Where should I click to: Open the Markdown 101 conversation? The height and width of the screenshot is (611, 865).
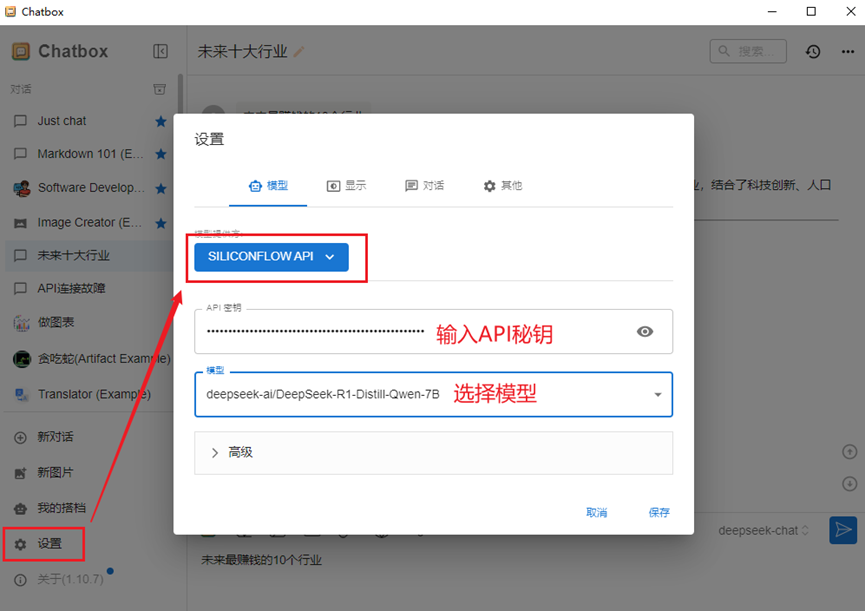click(89, 154)
